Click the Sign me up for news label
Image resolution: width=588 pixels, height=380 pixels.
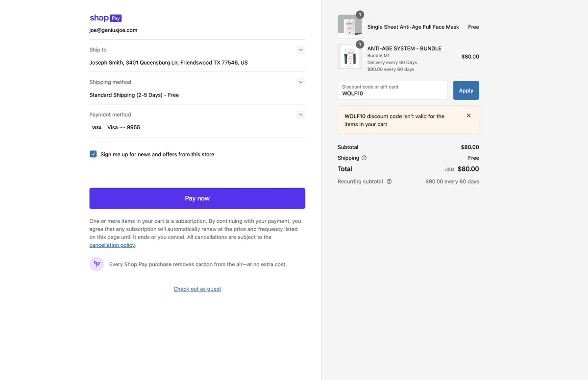point(157,154)
